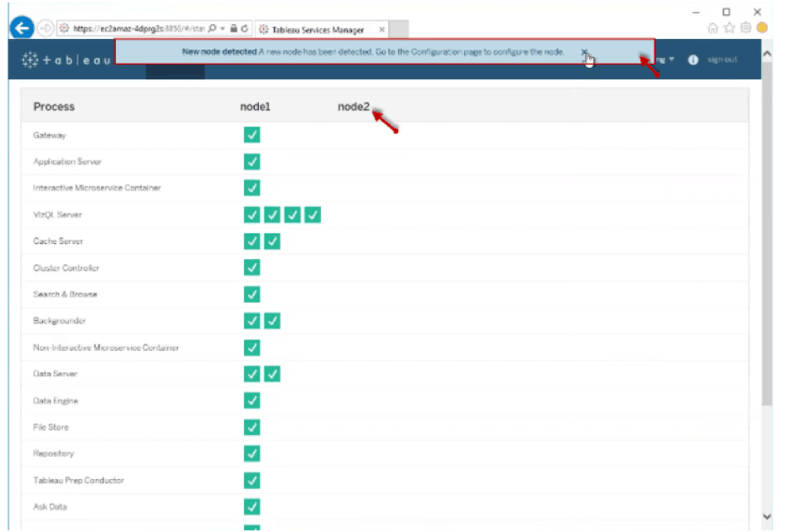Image resolution: width=786 pixels, height=532 pixels.
Task: Click the Cluster Controller status checkmark
Action: pos(252,268)
